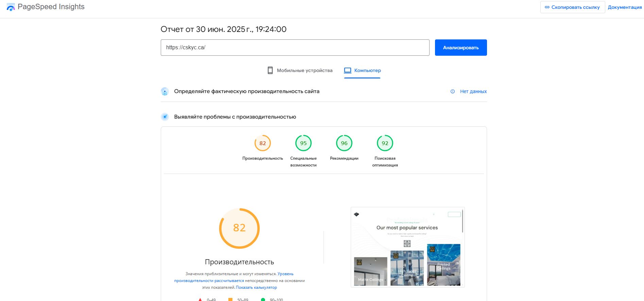Click the 95 Специальные возможности score gauge

[303, 143]
